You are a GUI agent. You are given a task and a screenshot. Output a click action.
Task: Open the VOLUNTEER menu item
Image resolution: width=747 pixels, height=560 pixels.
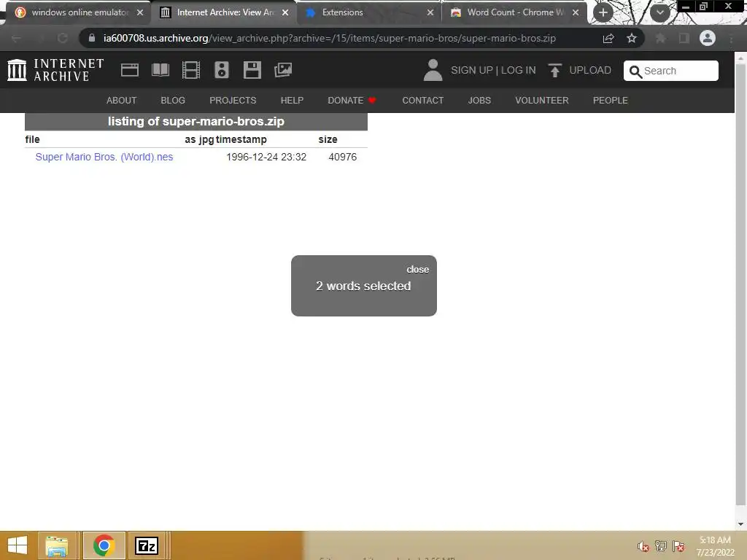(x=542, y=101)
